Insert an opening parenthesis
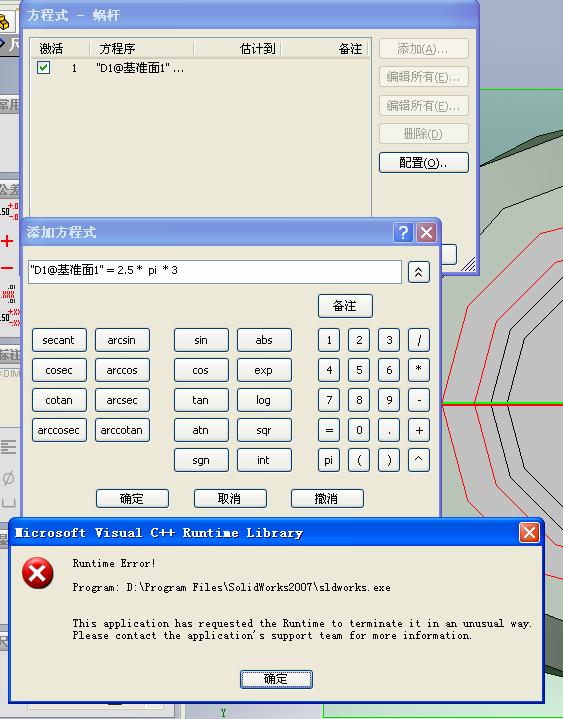The width and height of the screenshot is (563, 719). (359, 460)
